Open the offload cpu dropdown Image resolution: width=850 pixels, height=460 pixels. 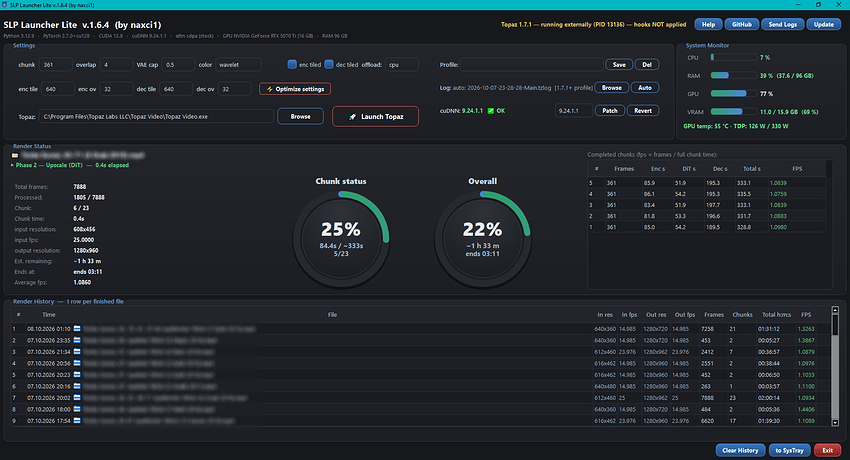point(402,64)
